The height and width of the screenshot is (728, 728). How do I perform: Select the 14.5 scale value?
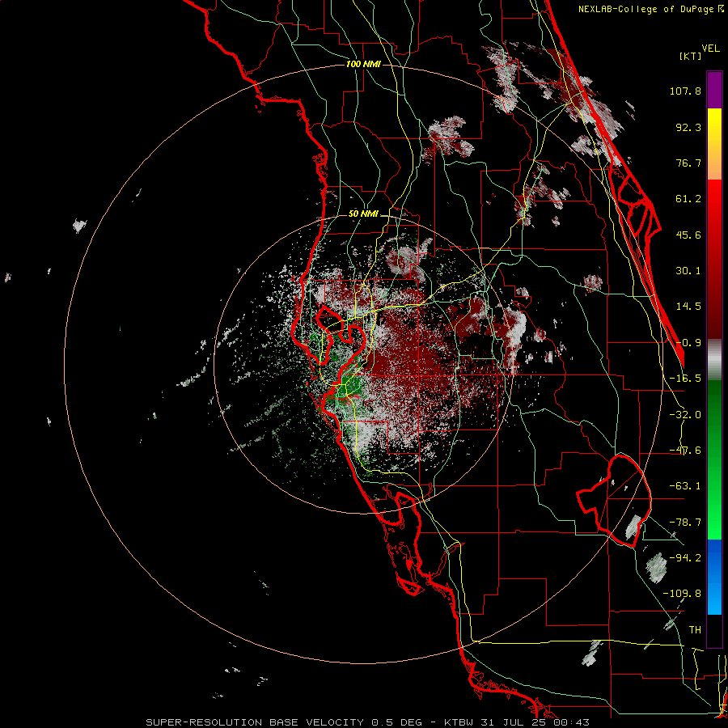688,307
